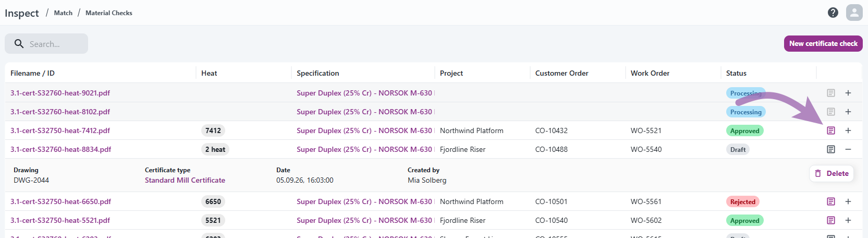
Task: Go to Material Checks breadcrumb
Action: coord(109,13)
